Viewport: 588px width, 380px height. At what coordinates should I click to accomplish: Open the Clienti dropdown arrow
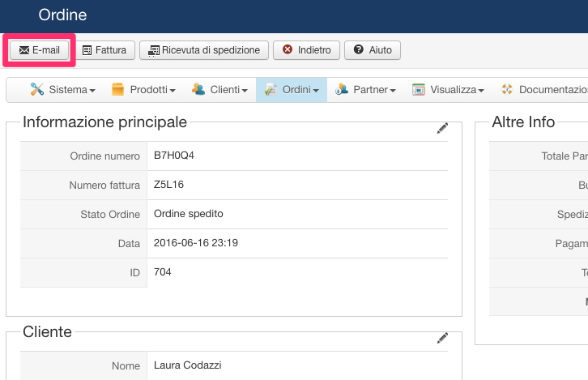tap(245, 91)
